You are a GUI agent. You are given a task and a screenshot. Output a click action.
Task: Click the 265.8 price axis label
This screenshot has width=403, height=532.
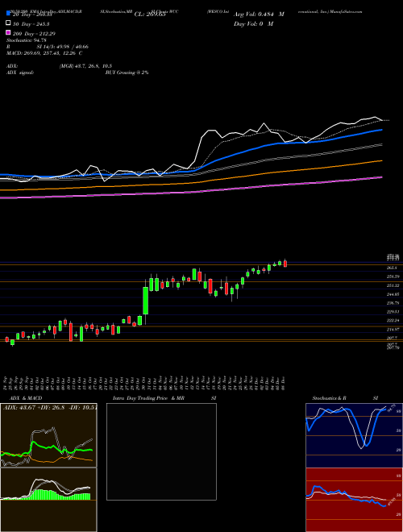[x=393, y=268]
